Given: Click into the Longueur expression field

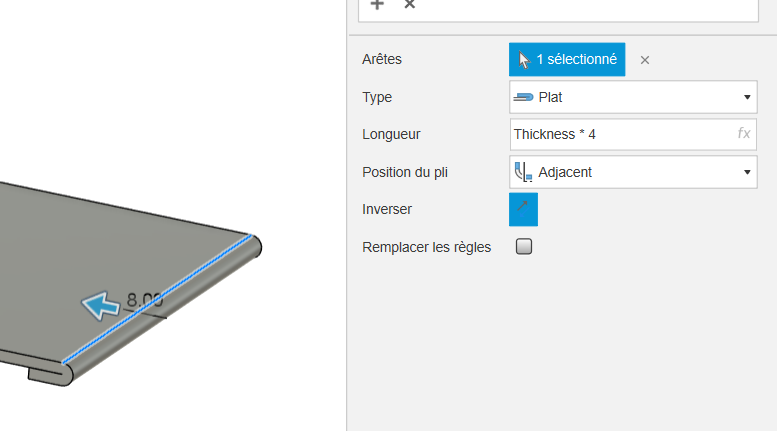Looking at the screenshot, I should (633, 134).
